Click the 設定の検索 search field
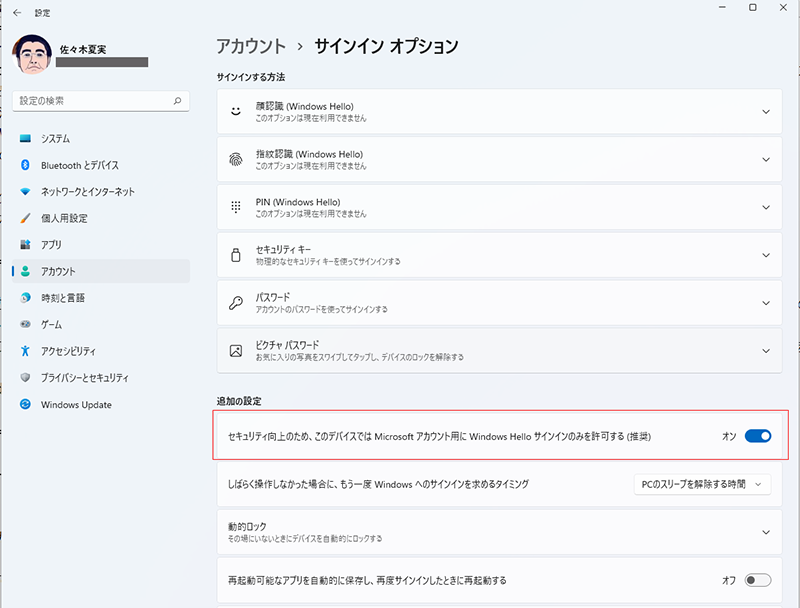The height and width of the screenshot is (608, 800). (92, 101)
